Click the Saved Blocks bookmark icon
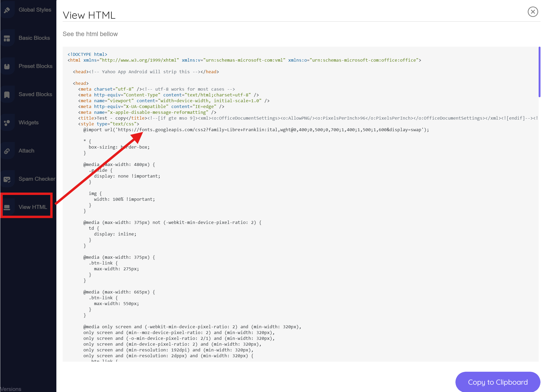541x392 pixels. [7, 95]
